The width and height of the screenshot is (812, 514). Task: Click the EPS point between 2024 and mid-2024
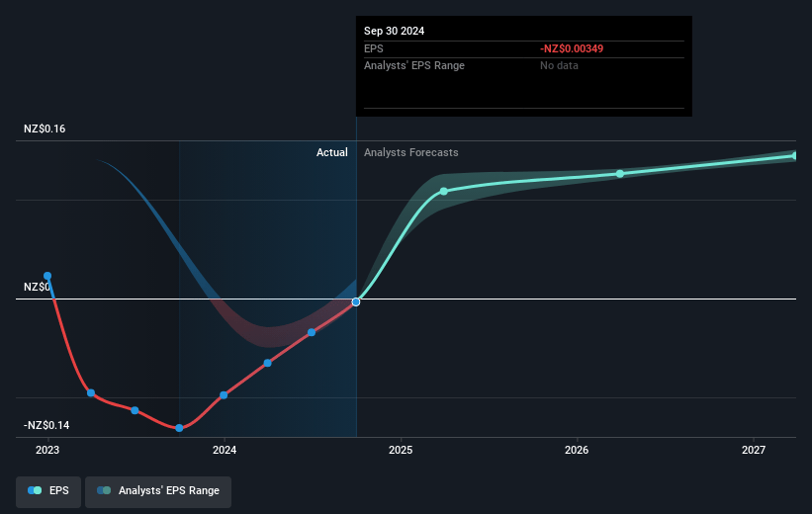[267, 363]
